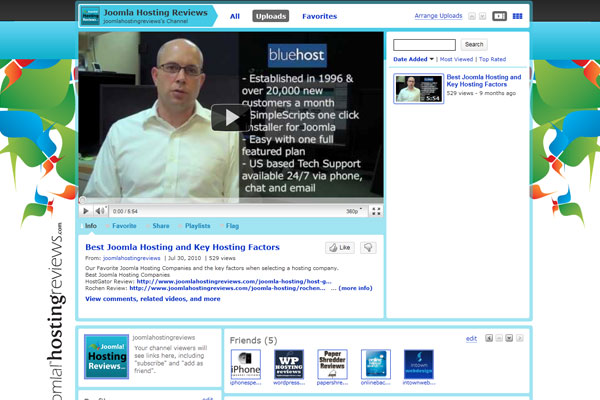Open the HostGator Review URL link
The image size is (600, 400).
(x=234, y=281)
